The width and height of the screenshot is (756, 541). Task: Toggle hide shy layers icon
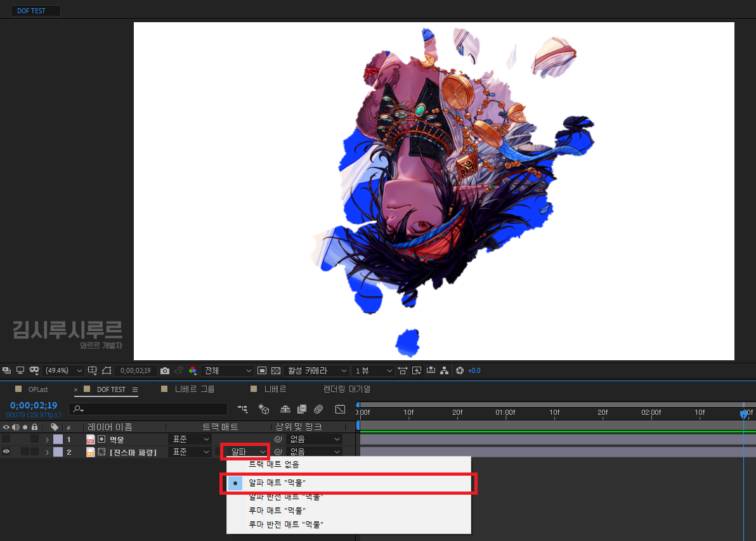(x=285, y=409)
